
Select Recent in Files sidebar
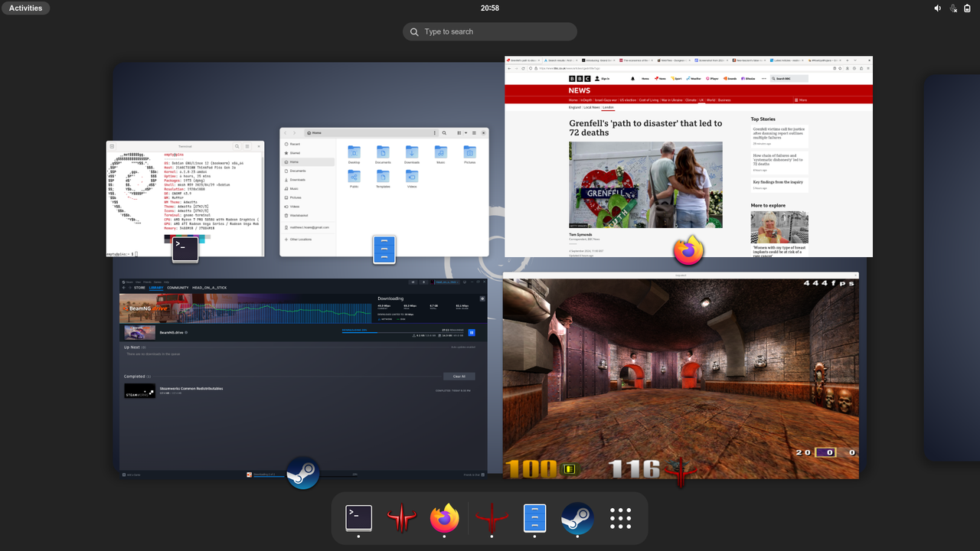[x=308, y=144]
